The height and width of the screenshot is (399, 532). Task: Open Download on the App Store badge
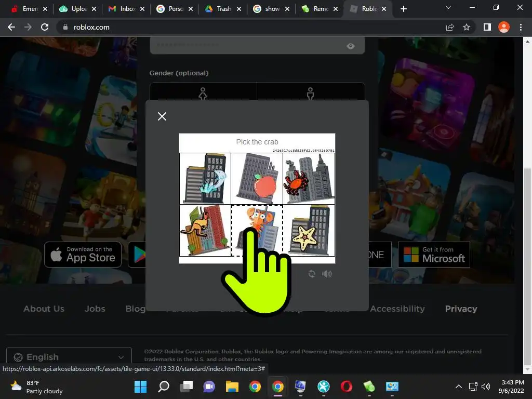pos(83,255)
